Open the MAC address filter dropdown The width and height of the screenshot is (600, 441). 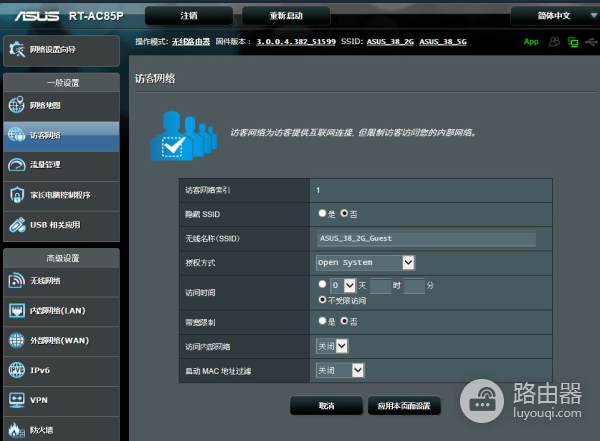pos(340,370)
